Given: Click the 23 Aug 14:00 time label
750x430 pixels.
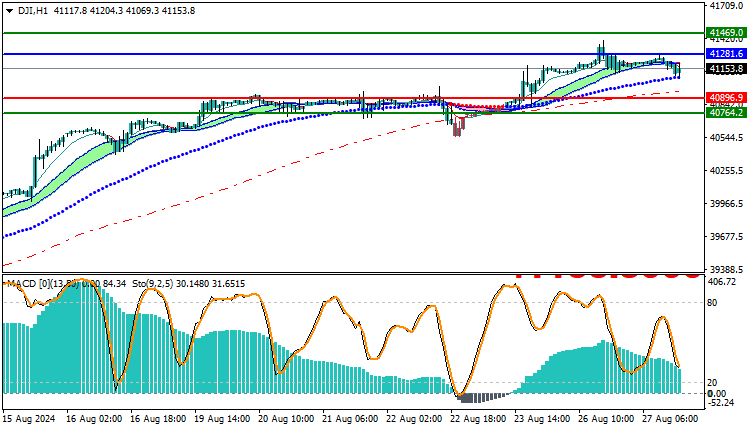Looking at the screenshot, I should [x=542, y=419].
